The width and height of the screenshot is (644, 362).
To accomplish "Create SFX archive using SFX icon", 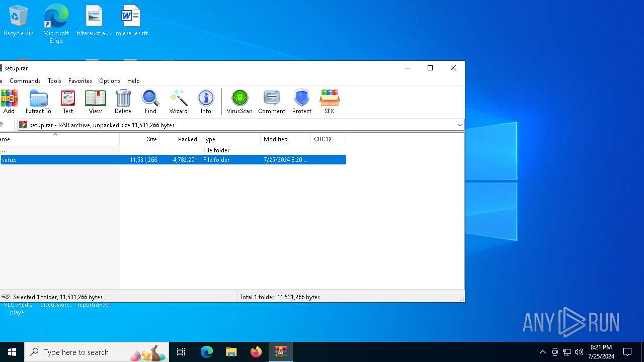I will pyautogui.click(x=330, y=102).
